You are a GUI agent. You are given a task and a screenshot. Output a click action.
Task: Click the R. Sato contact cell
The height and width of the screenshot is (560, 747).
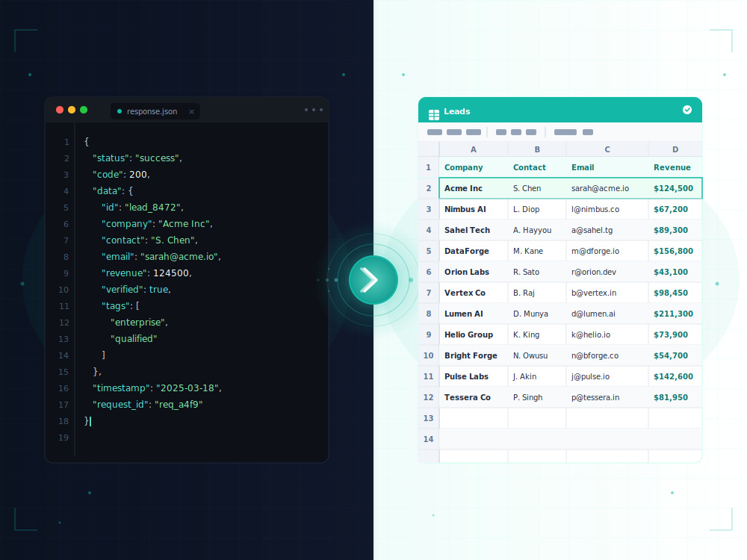click(x=537, y=272)
